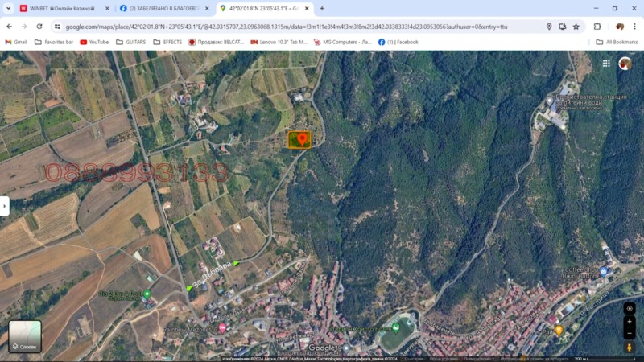Zoom in on the map

pos(630,321)
